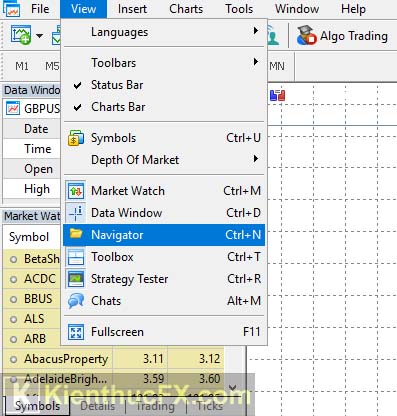
Task: Click the BBUS symbol status circle
Action: tap(13, 299)
